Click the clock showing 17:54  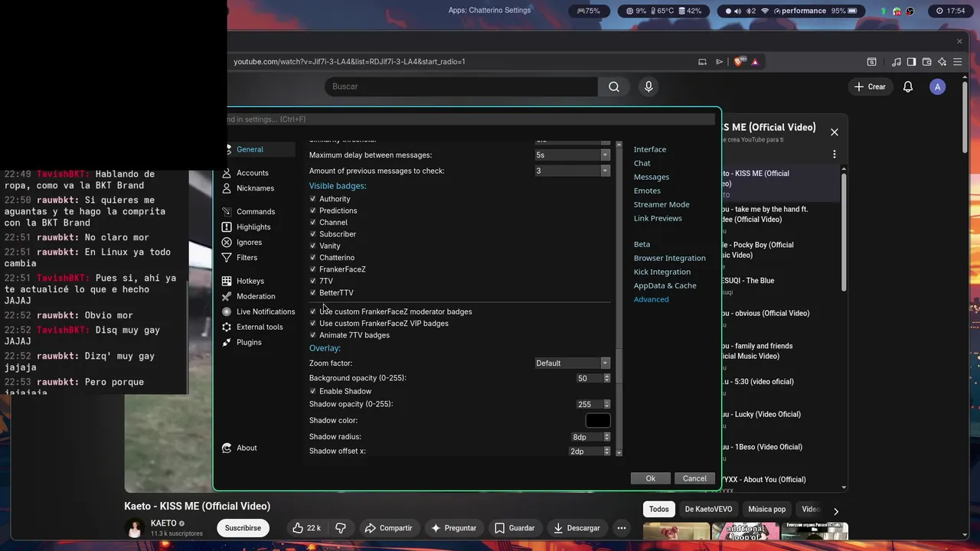pyautogui.click(x=950, y=11)
